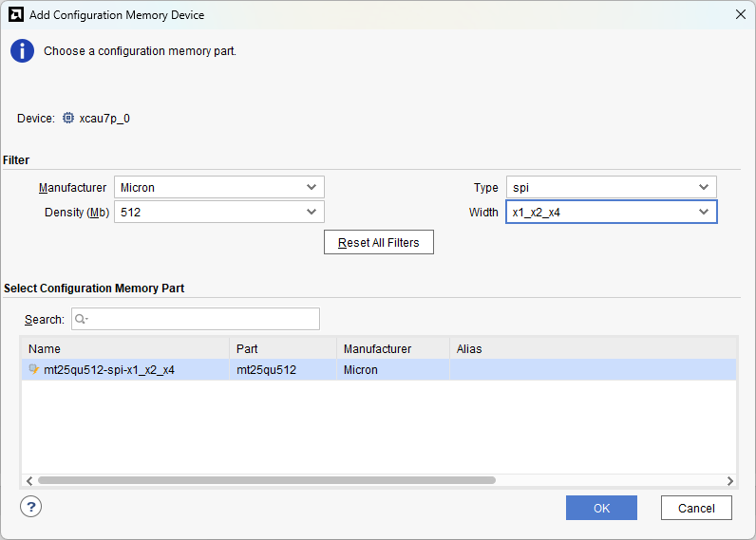
Task: Click the xcau7p_0 device chip icon
Action: (68, 119)
